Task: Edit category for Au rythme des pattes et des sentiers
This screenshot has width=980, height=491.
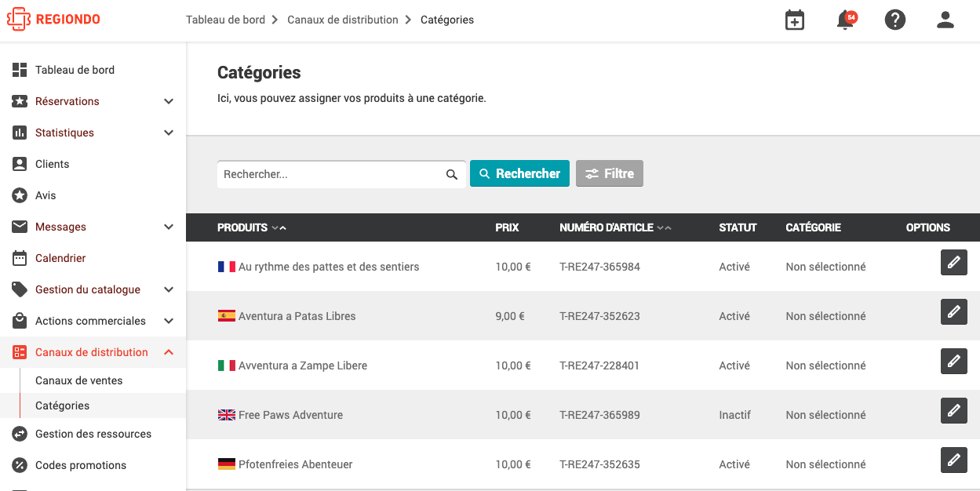Action: pos(954,263)
